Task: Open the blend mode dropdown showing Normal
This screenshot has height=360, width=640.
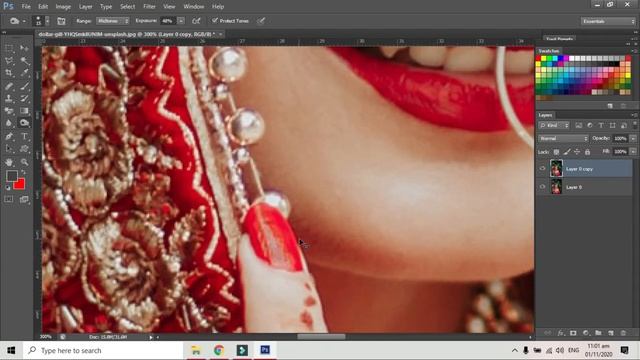Action: tap(563, 139)
